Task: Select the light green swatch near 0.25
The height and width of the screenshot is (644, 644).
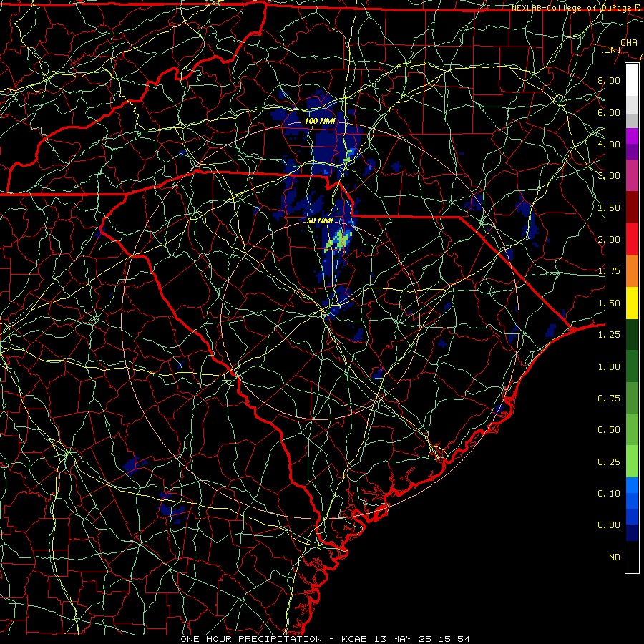Action: pyautogui.click(x=632, y=462)
